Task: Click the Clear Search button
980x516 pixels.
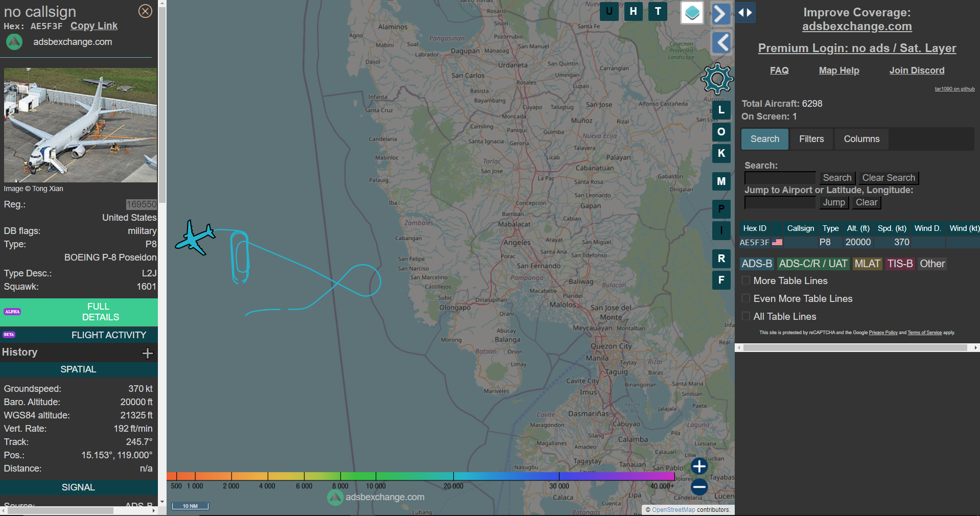Action: coord(889,178)
